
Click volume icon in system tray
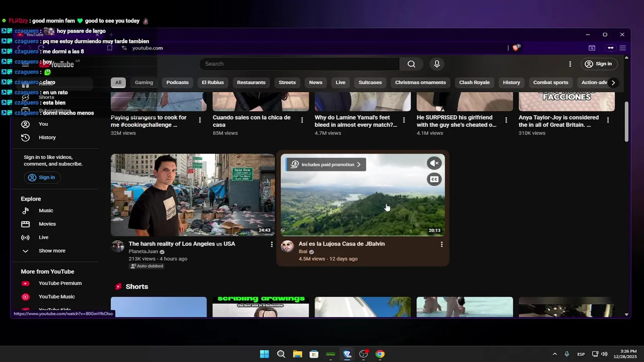604,354
